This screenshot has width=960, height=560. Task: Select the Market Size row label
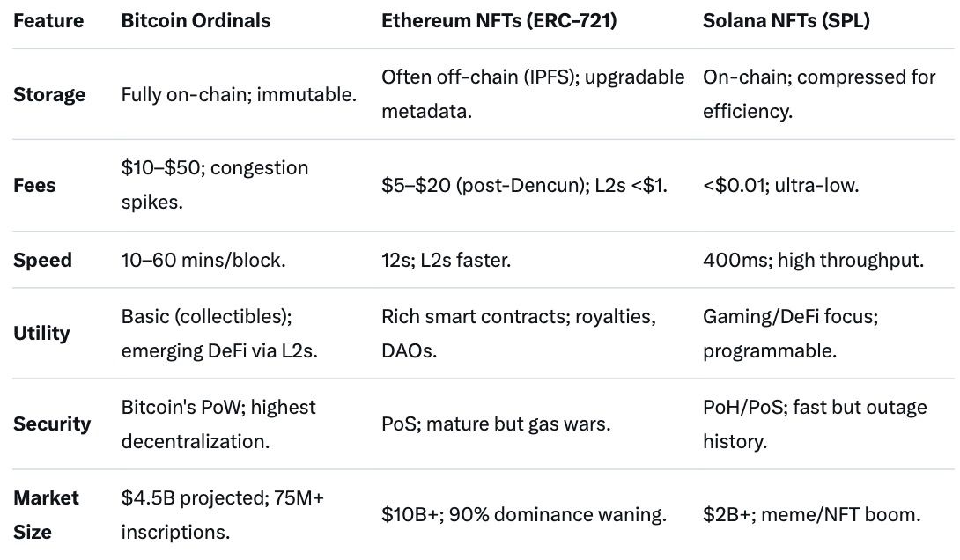46,514
